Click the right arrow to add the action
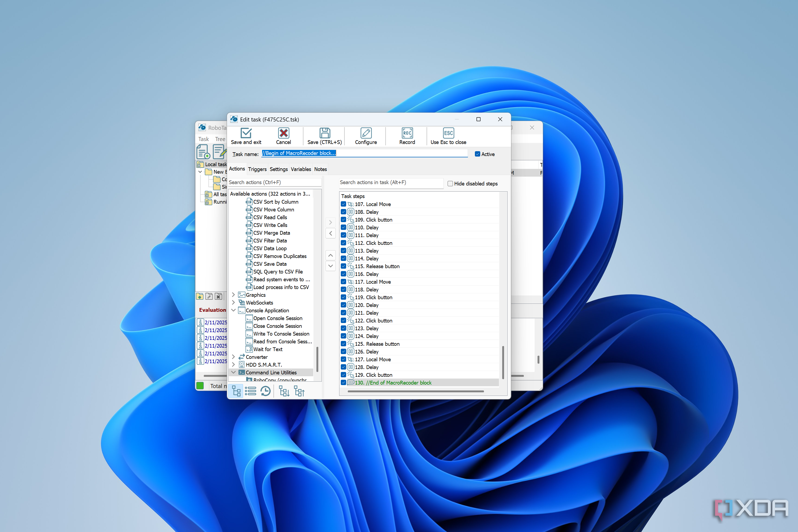 pos(330,223)
